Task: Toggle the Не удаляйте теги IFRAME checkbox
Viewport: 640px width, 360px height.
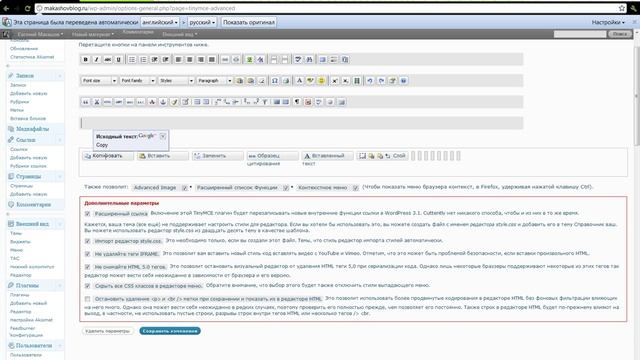Action: [87, 254]
